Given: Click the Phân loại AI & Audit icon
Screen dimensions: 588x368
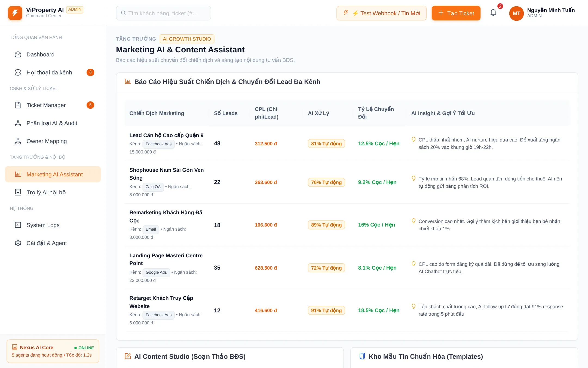Looking at the screenshot, I should (x=18, y=123).
